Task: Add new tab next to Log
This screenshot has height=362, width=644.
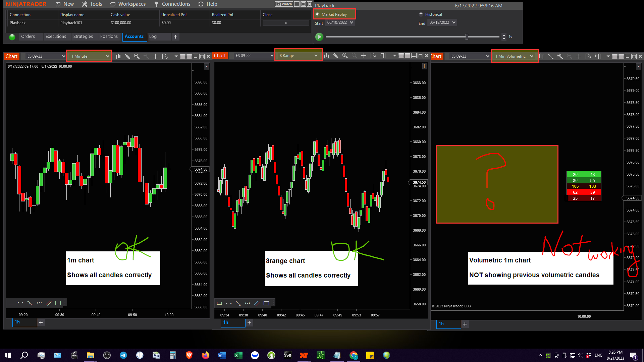Action: [175, 37]
